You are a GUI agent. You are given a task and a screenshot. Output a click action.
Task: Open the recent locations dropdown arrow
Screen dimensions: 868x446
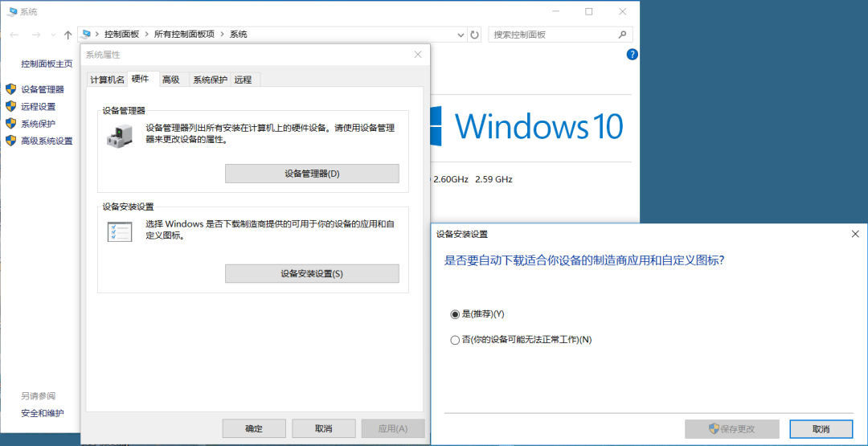54,35
